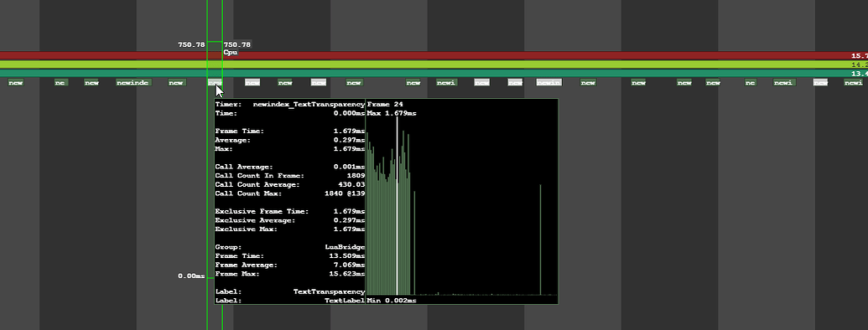Click the 'Time: 0.000ms' row
Image resolution: width=868 pixels, height=330 pixels.
(x=290, y=113)
